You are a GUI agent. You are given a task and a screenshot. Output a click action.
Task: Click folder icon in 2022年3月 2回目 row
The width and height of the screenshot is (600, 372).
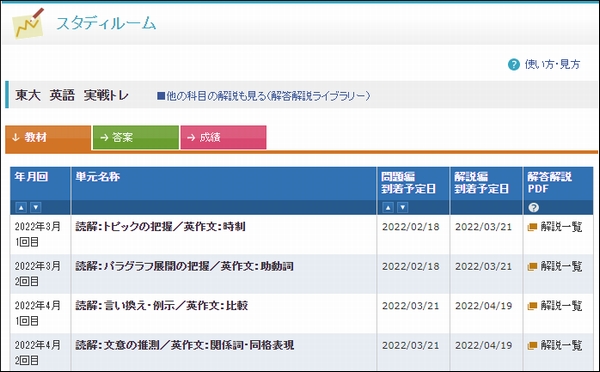[532, 267]
